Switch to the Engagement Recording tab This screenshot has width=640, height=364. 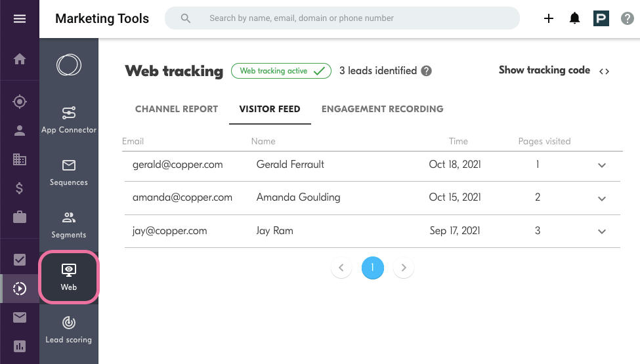point(383,109)
